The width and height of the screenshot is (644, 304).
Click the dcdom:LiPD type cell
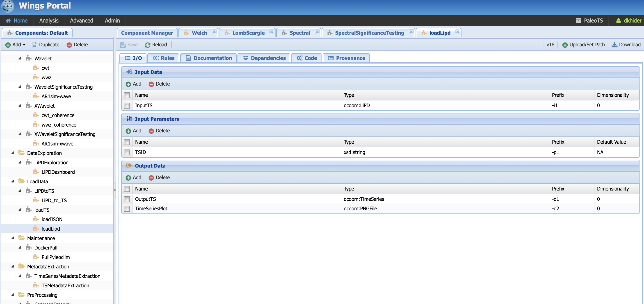[x=445, y=105]
